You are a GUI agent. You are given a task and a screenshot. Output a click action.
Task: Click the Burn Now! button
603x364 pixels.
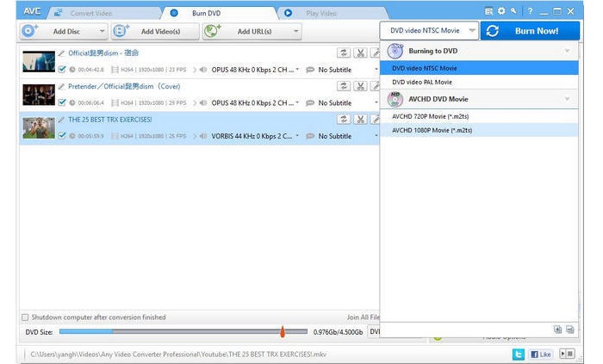(x=531, y=31)
